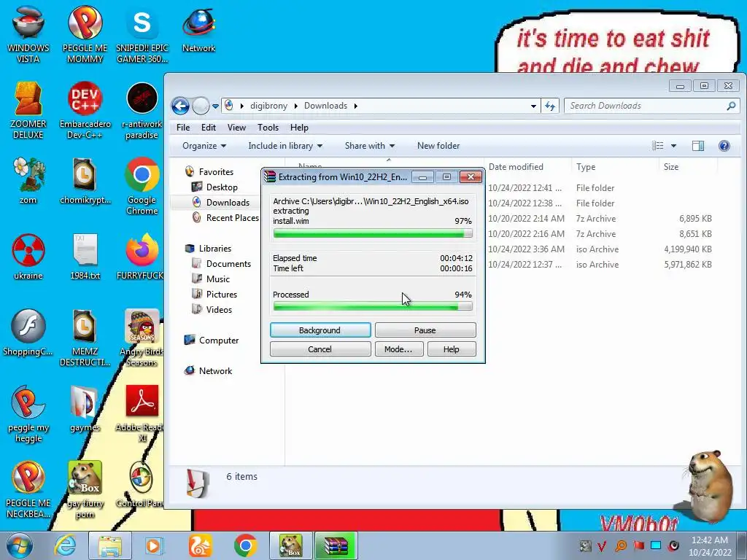Open the View menu in Explorer

tap(236, 128)
